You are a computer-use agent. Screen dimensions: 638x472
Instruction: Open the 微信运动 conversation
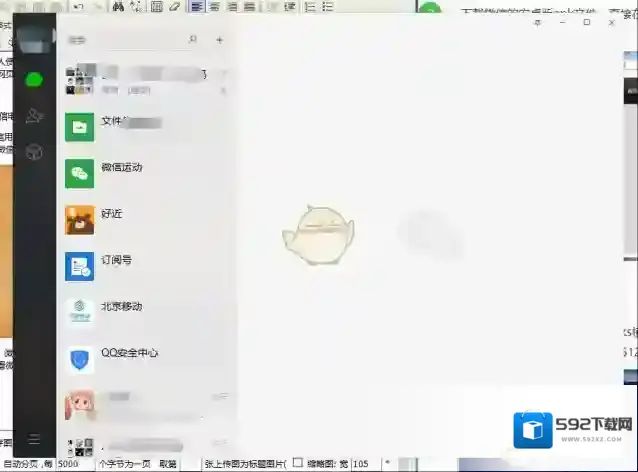click(x=146, y=174)
